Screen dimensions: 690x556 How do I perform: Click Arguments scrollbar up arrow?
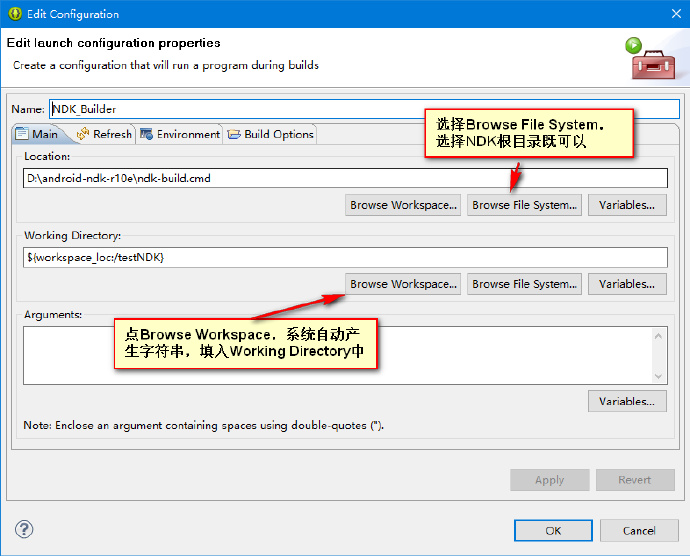click(x=658, y=336)
